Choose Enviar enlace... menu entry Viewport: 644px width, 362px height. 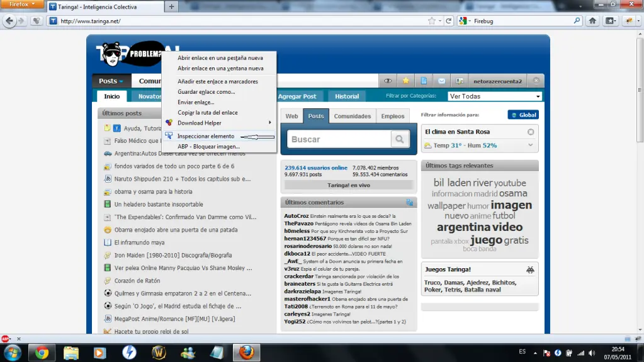196,103
